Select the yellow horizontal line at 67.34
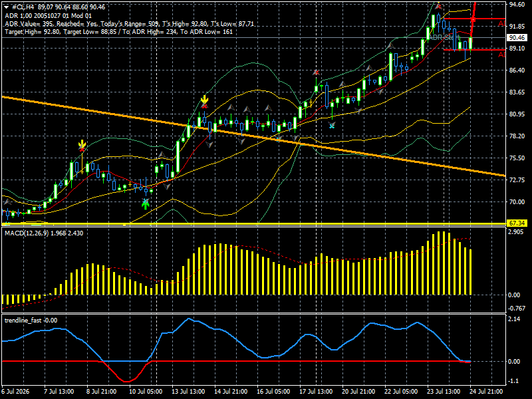The width and height of the screenshot is (532, 399). pyautogui.click(x=253, y=223)
